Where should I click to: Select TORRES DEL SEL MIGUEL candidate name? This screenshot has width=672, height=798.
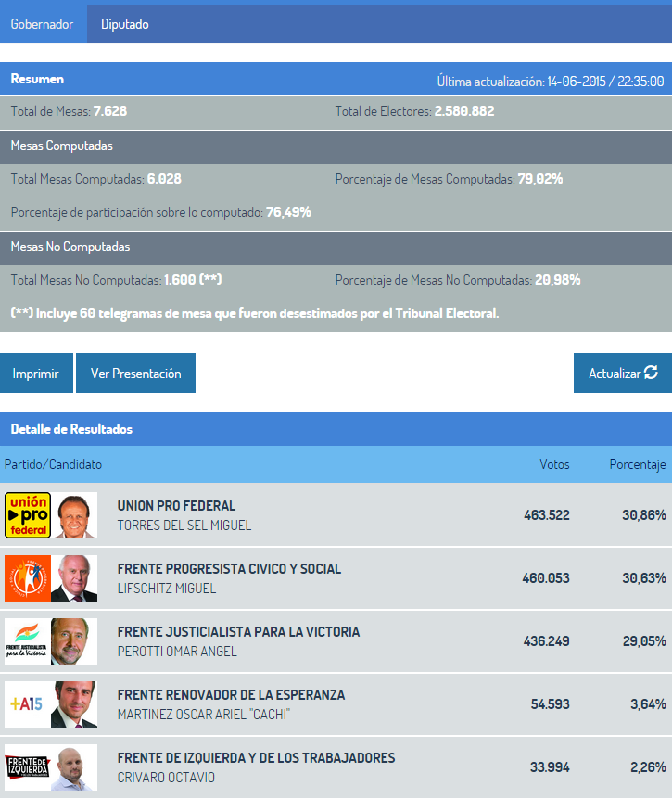pos(184,526)
